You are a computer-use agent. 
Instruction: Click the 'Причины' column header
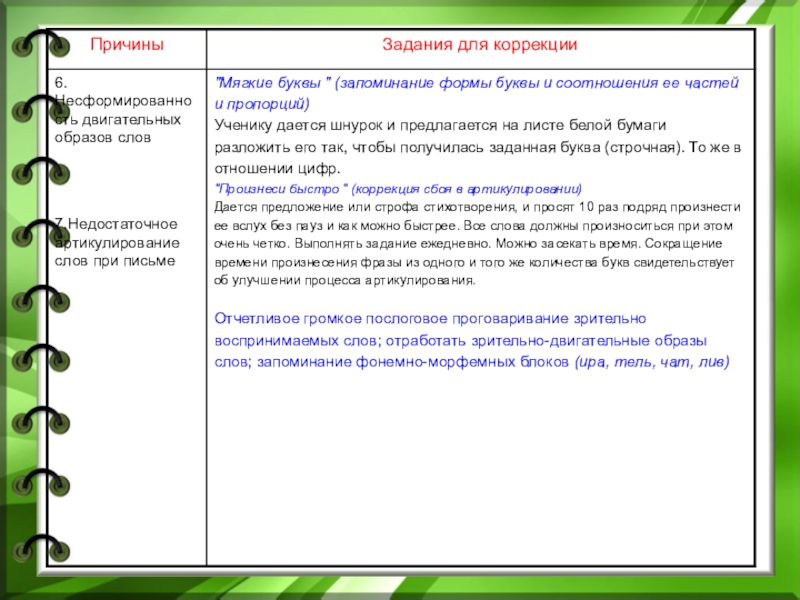pos(127,44)
